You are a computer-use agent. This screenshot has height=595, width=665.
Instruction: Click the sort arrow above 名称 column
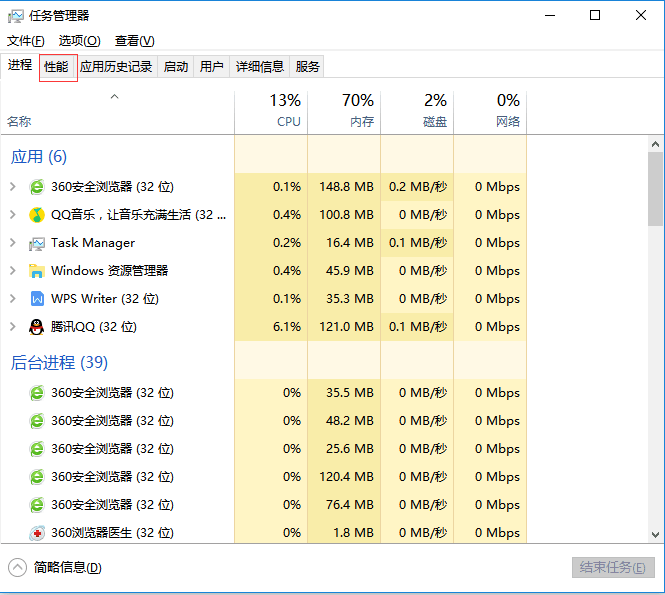point(115,97)
